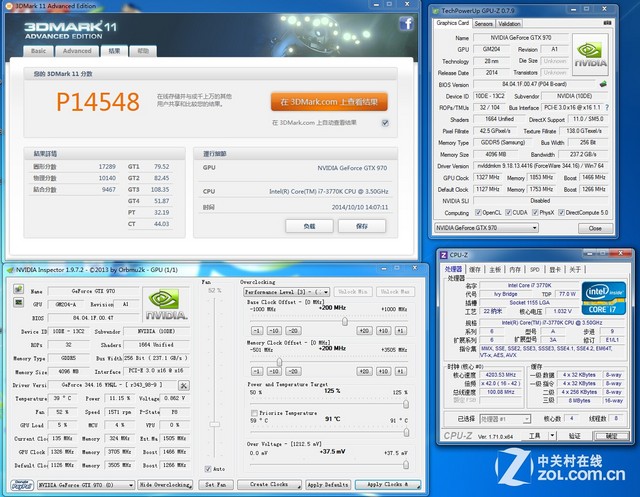This screenshot has width=640, height=497.
Task: Switch to the Advanced tab in 3DMark
Action: 77,51
